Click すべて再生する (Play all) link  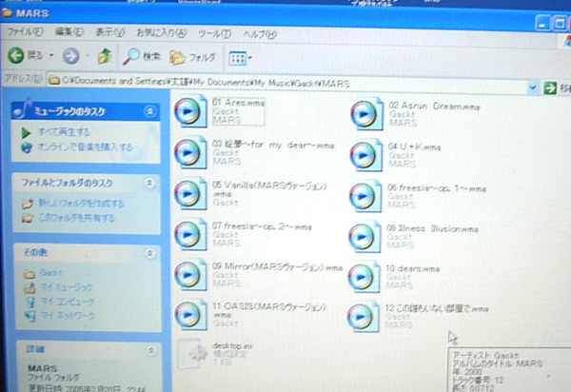pos(64,131)
